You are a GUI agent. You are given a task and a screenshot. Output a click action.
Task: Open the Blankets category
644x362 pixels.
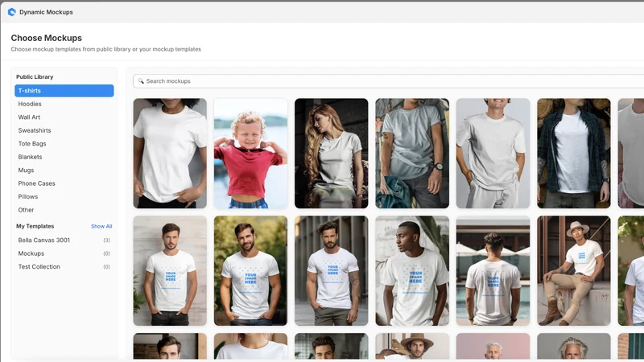pos(64,157)
